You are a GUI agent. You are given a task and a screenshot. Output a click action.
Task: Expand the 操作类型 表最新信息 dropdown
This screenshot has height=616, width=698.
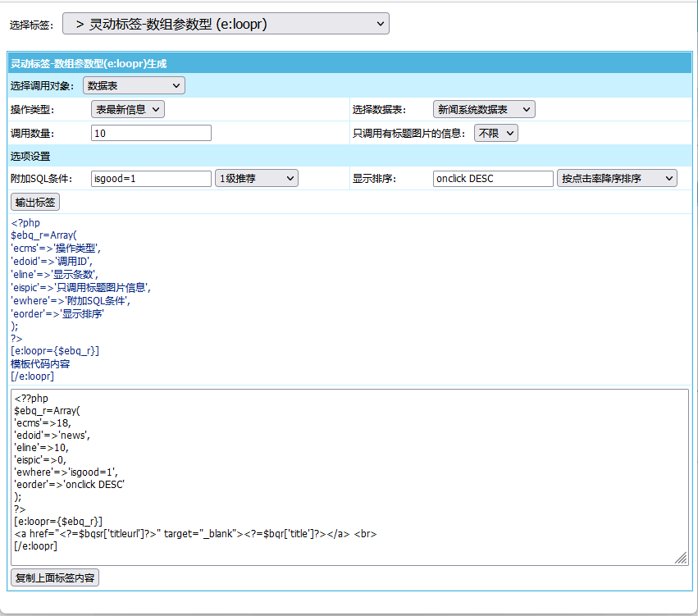[x=127, y=108]
